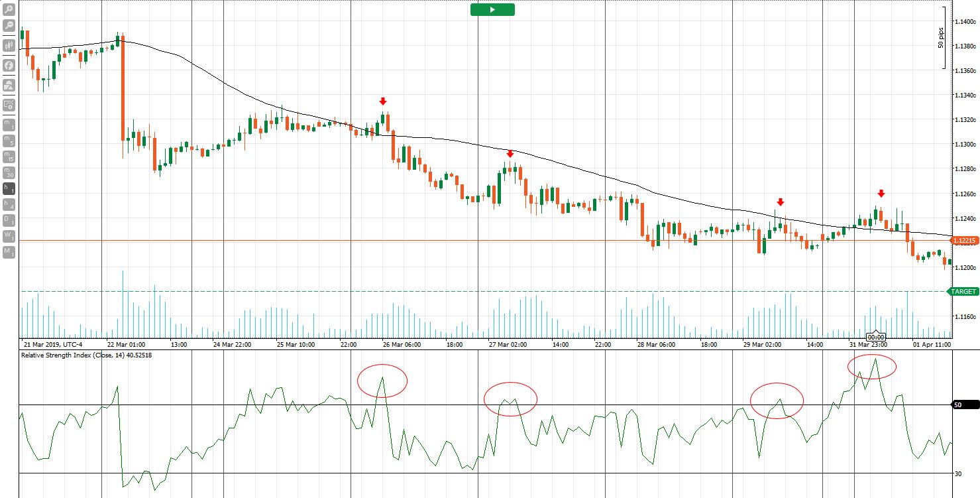The height and width of the screenshot is (498, 980).
Task: Click the 28 Mar 06:00 time axis label
Action: tap(657, 344)
